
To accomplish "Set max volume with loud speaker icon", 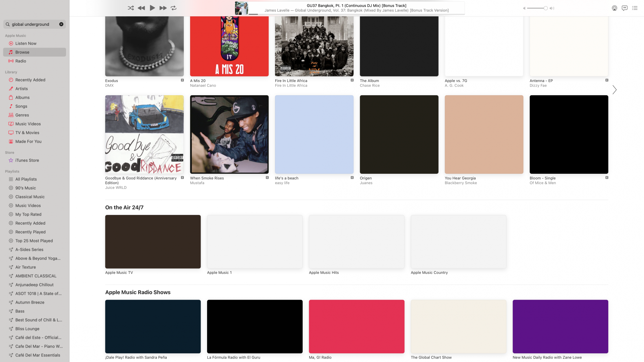I will coord(552,8).
